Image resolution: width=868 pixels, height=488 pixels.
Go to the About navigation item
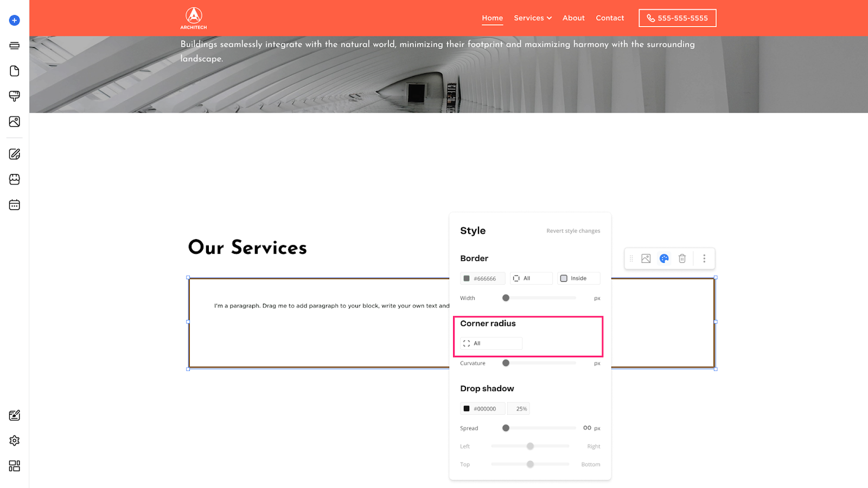coord(573,18)
